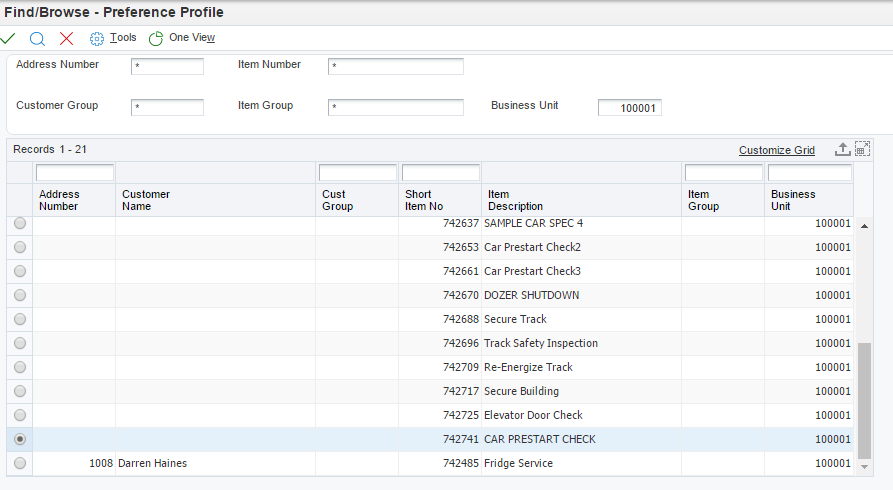Select the Darren Haines Fridge Service row radio
The width and height of the screenshot is (893, 490).
(20, 463)
